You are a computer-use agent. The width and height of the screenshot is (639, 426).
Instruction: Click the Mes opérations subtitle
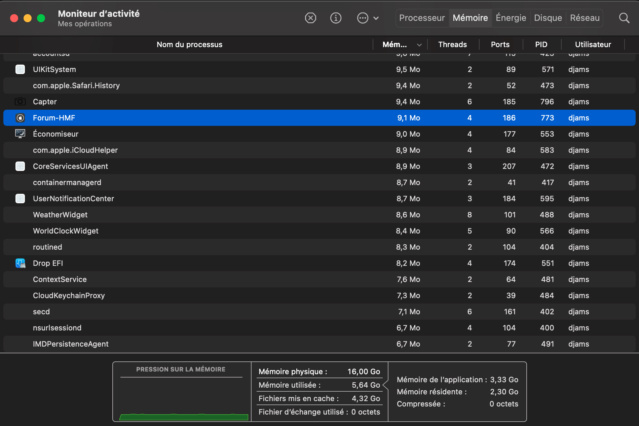(x=85, y=24)
